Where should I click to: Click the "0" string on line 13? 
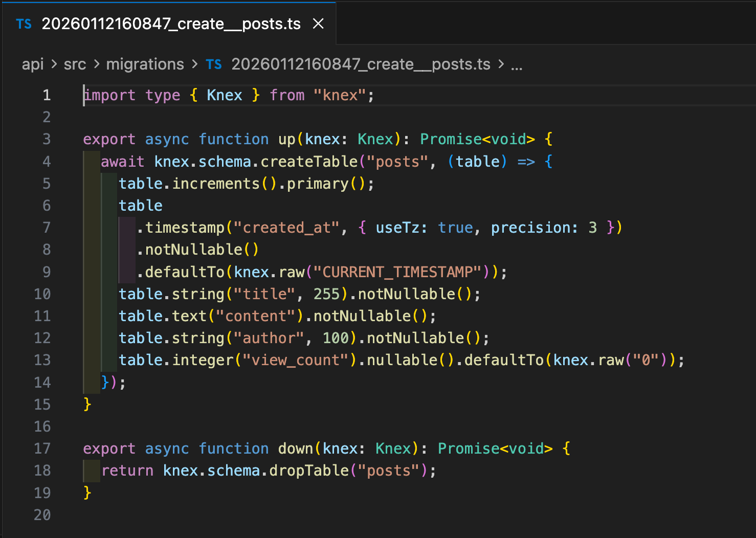[x=646, y=360]
